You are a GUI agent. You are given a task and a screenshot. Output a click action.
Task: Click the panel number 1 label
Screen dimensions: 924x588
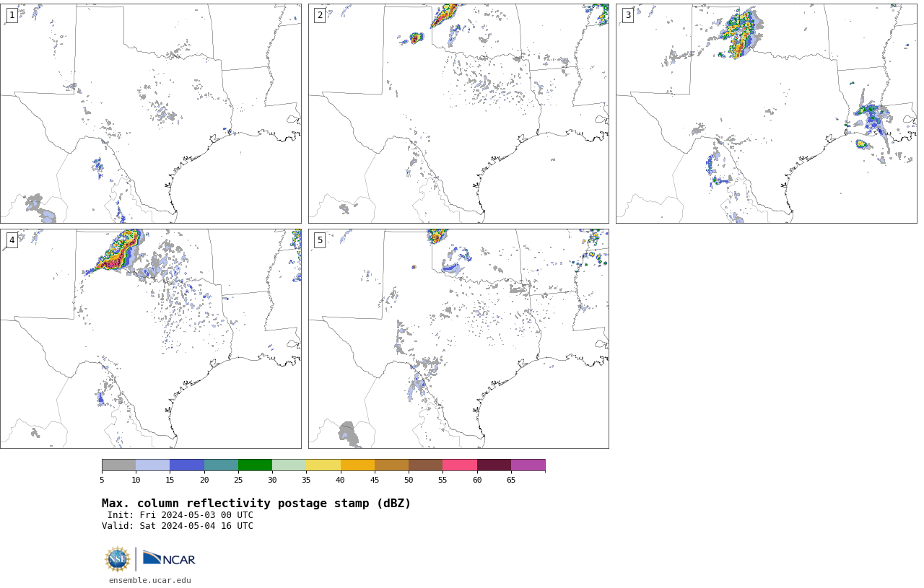tap(12, 15)
